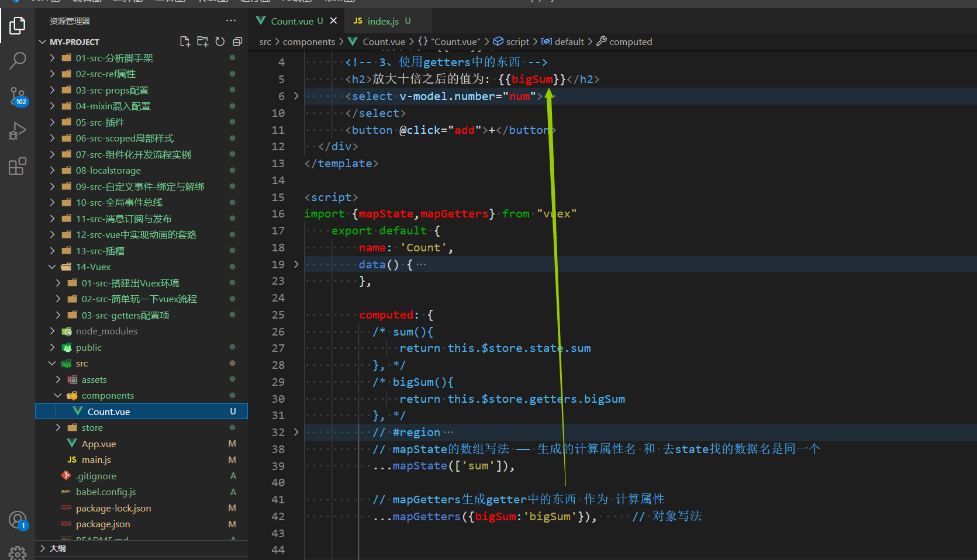Expand the 04-mixin混入配置 folder
Screen dimensions: 977x560
click(x=141, y=106)
